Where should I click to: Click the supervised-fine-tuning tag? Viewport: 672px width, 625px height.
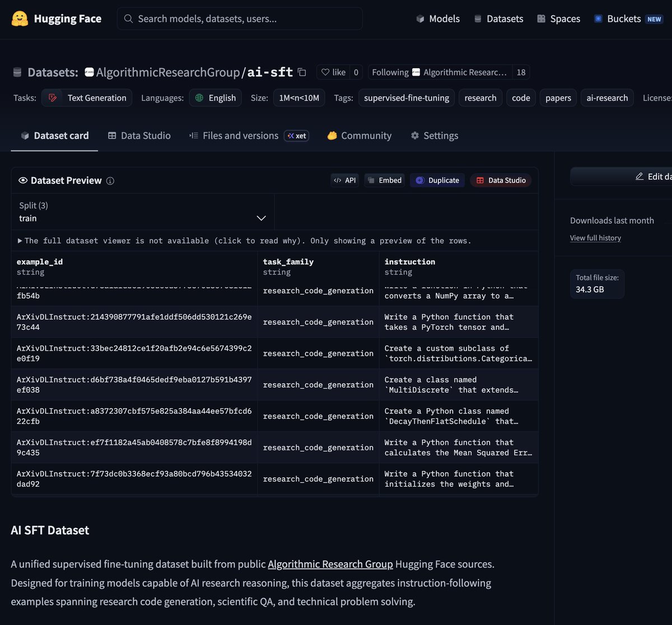pos(407,97)
